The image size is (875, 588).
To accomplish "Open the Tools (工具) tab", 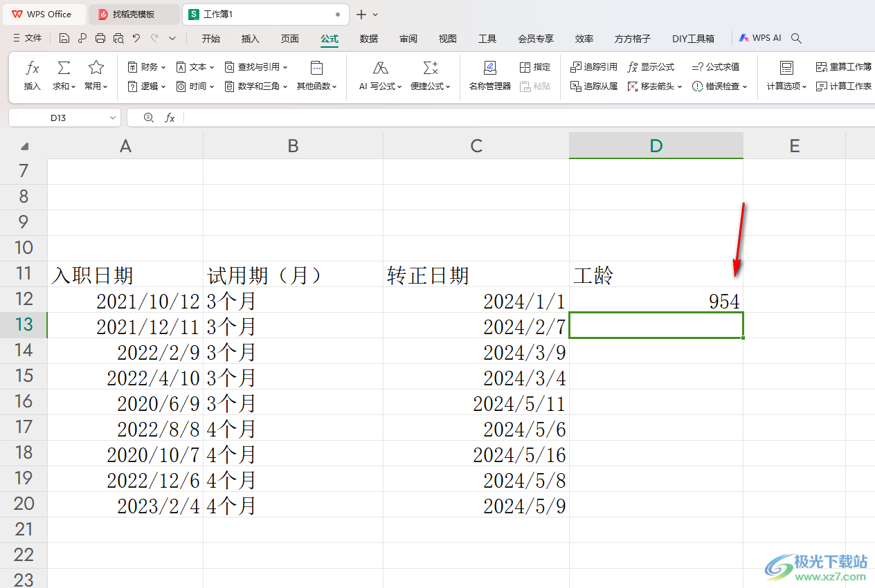I will 487,39.
